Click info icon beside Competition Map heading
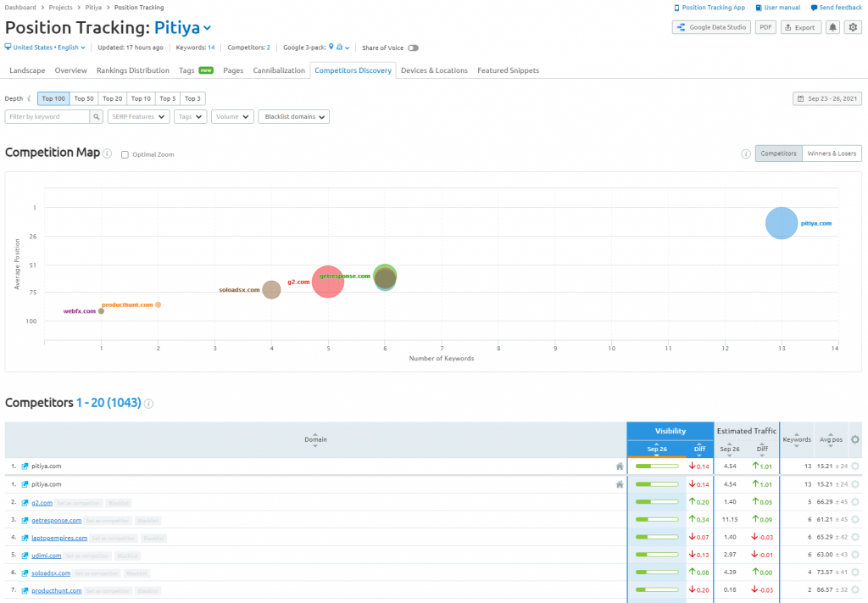Viewport: 868px width, 603px height. click(x=108, y=154)
